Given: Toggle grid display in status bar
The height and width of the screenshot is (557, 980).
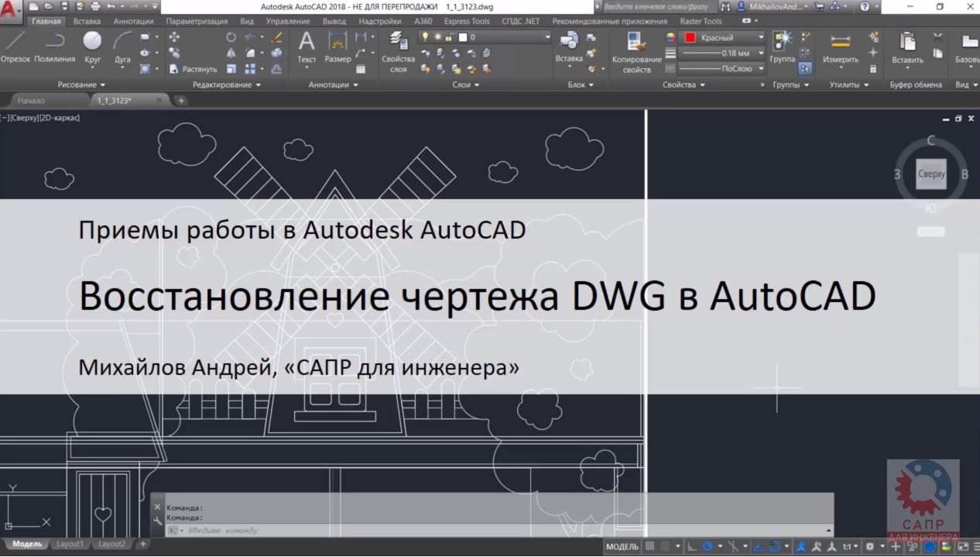Looking at the screenshot, I should tap(650, 546).
